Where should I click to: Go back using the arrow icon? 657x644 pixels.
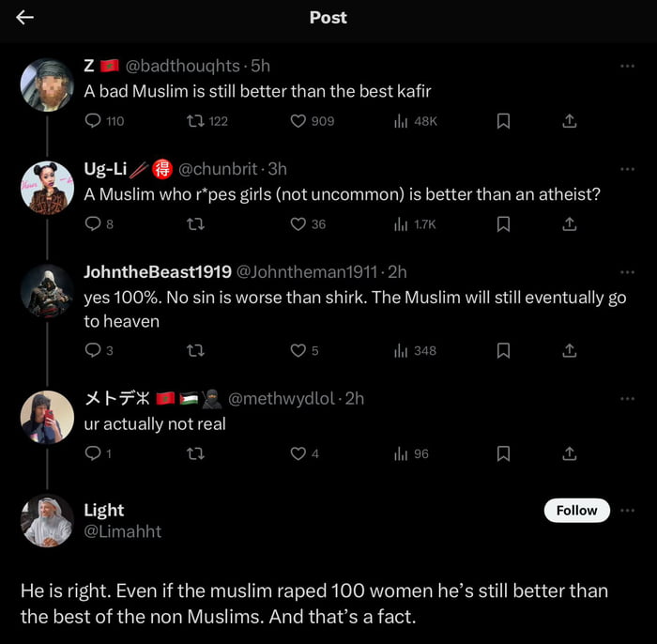(x=25, y=17)
